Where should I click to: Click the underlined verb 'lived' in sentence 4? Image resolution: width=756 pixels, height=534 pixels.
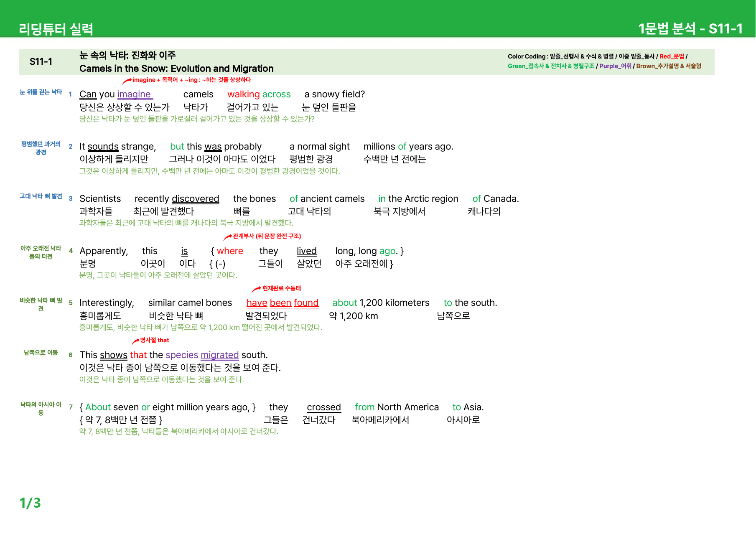pyautogui.click(x=307, y=251)
